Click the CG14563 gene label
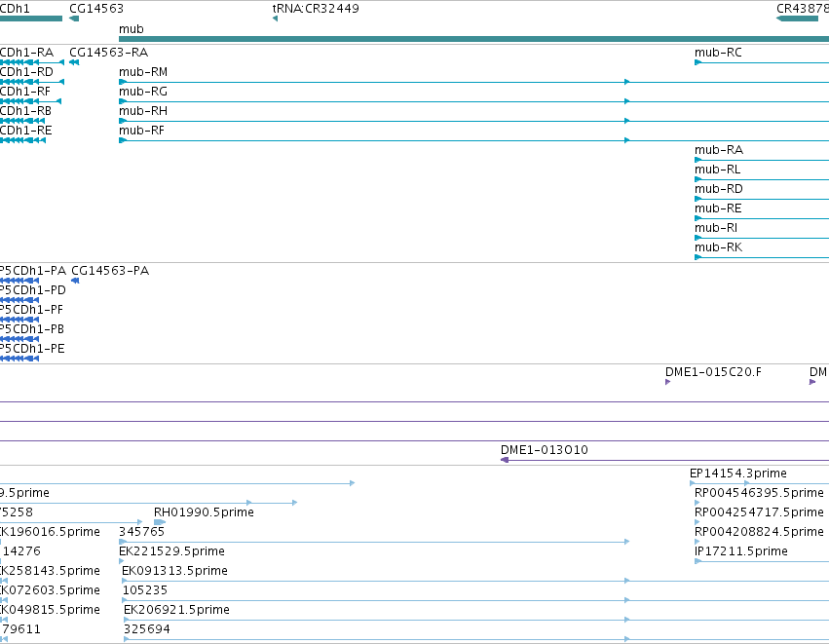The height and width of the screenshot is (644, 829). click(96, 9)
